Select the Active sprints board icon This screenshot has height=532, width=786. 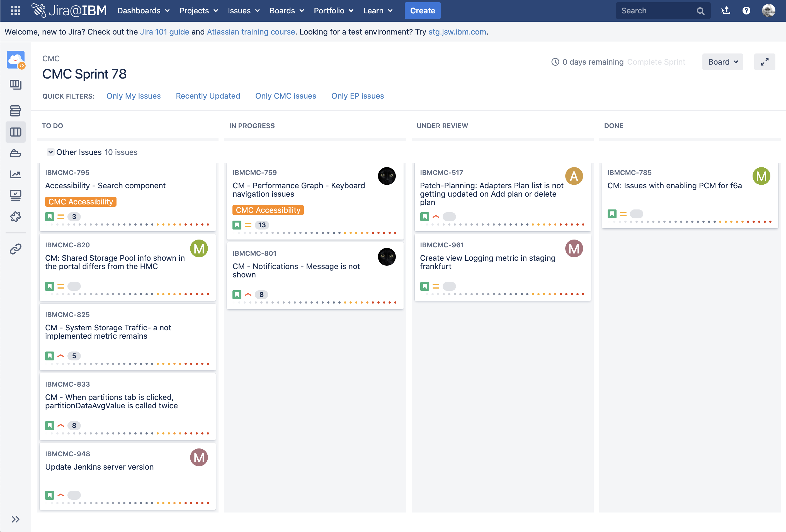[16, 132]
